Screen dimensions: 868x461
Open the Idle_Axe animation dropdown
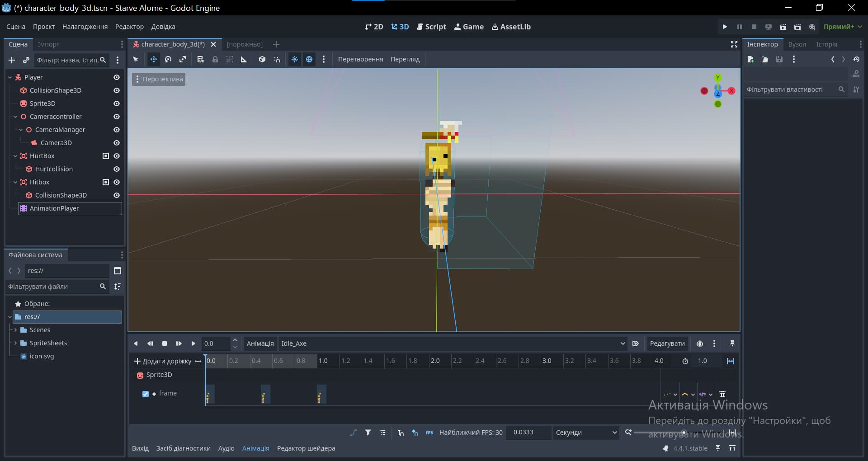pos(452,343)
